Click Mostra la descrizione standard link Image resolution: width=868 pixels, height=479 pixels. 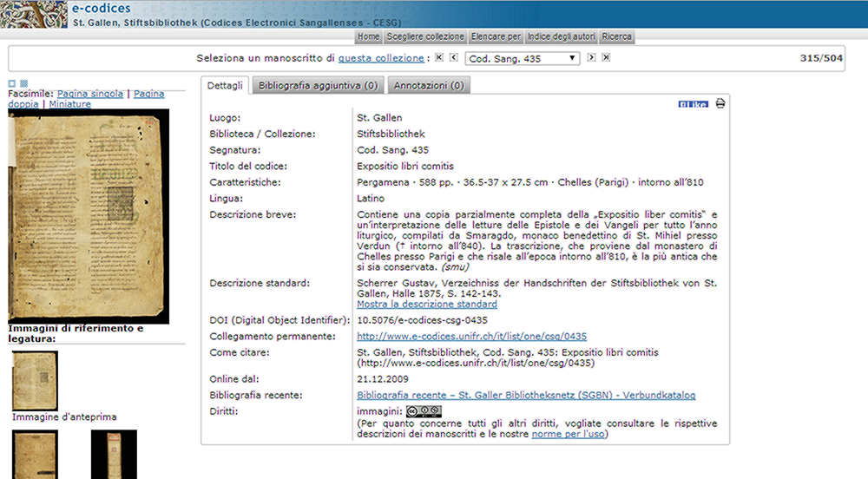pos(427,305)
